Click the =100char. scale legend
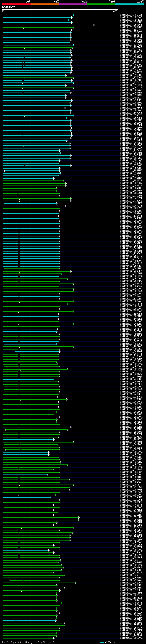Viewport: 146px width, 644px height. pyautogui.click(x=108, y=642)
